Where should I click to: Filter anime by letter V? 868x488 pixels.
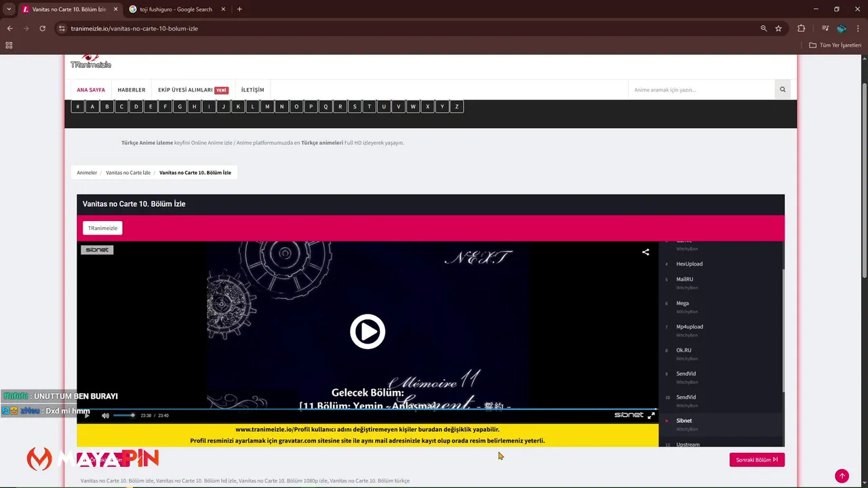click(x=398, y=106)
